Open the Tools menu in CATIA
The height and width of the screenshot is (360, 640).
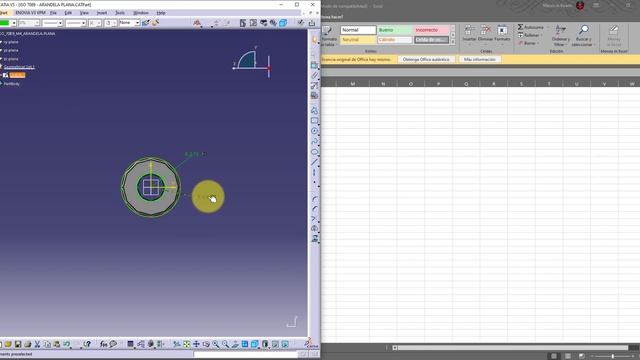point(120,13)
